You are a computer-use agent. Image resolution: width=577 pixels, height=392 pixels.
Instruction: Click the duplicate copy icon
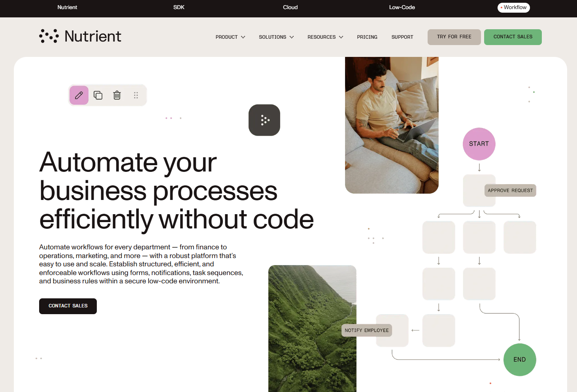[x=98, y=95]
